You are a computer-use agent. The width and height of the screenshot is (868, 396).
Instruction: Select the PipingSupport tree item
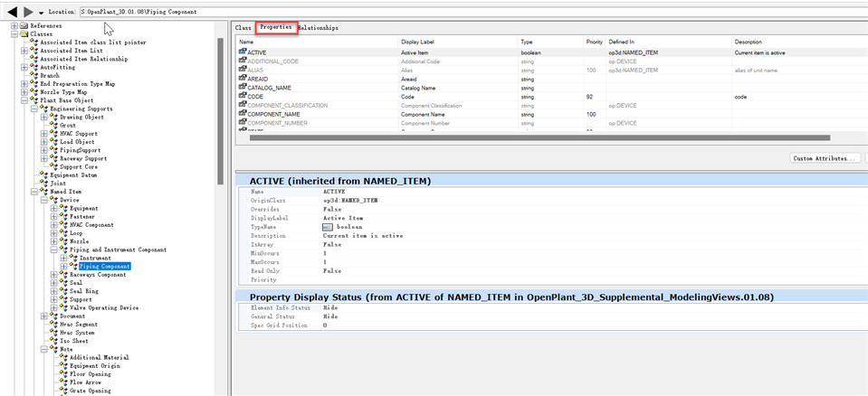click(x=81, y=150)
